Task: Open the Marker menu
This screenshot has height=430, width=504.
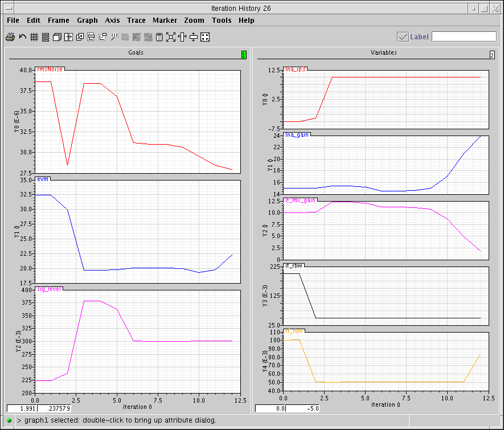Action: 165,20
